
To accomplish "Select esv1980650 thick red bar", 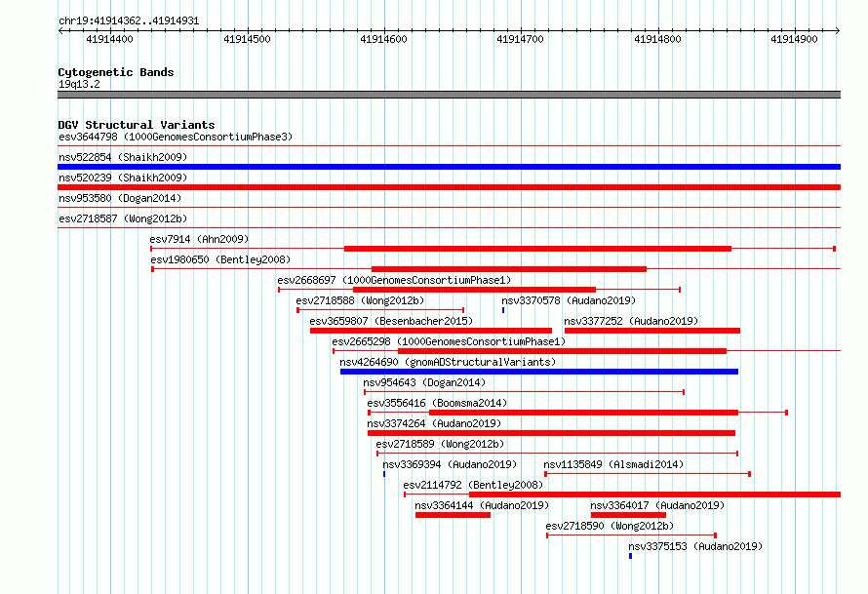I will [x=509, y=269].
